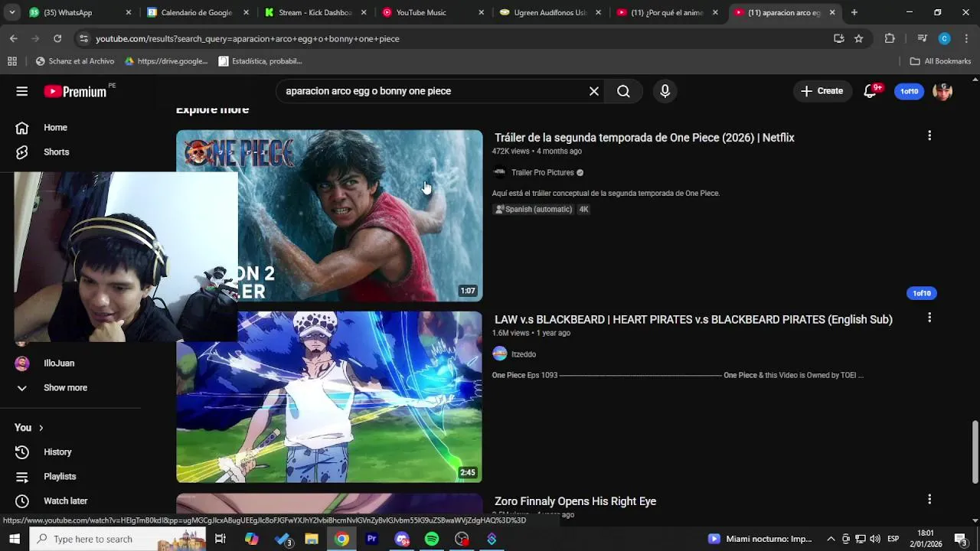Open the account avatar menu
The image size is (980, 551).
(x=942, y=91)
